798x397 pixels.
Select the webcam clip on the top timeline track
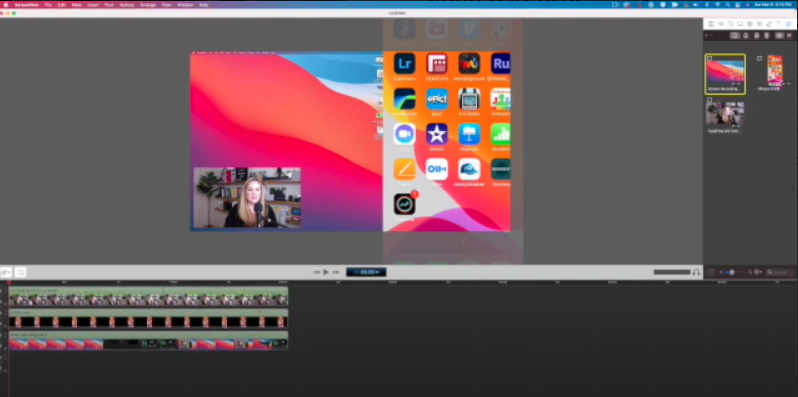[148, 296]
